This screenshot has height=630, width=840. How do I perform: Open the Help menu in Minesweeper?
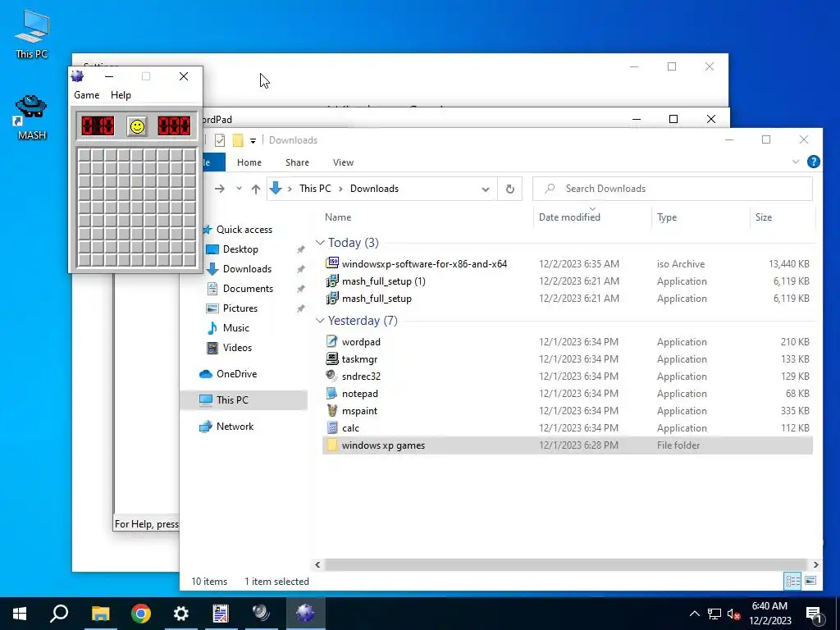[x=121, y=95]
